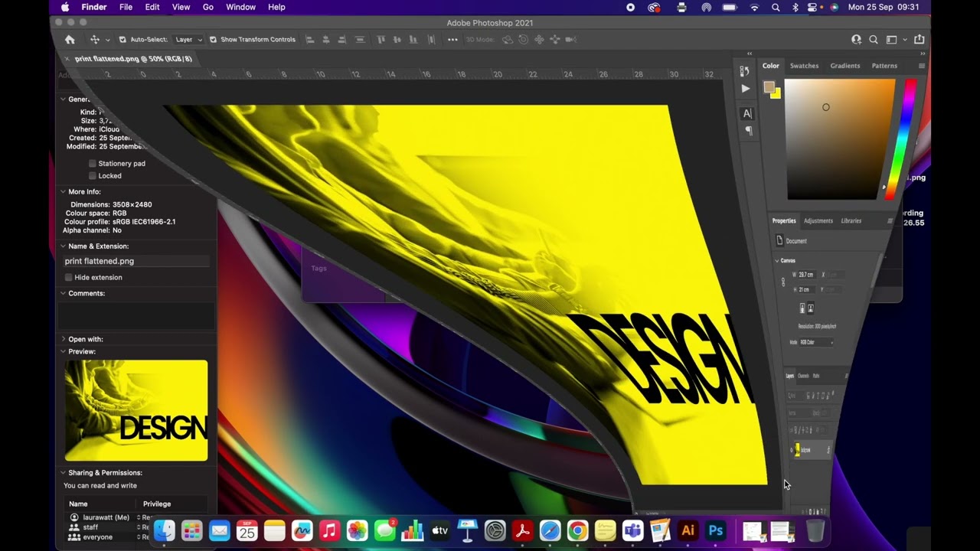The height and width of the screenshot is (551, 980).
Task: Align vertical centers icon
Action: 397,40
